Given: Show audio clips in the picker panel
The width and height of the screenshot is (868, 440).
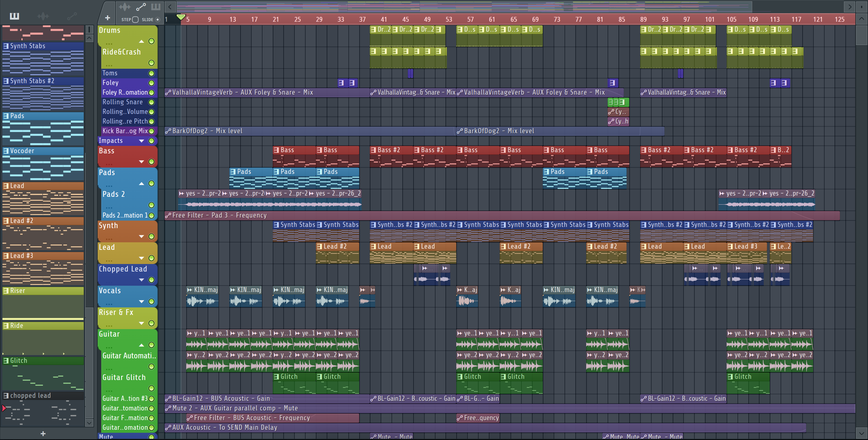Looking at the screenshot, I should pyautogui.click(x=43, y=16).
